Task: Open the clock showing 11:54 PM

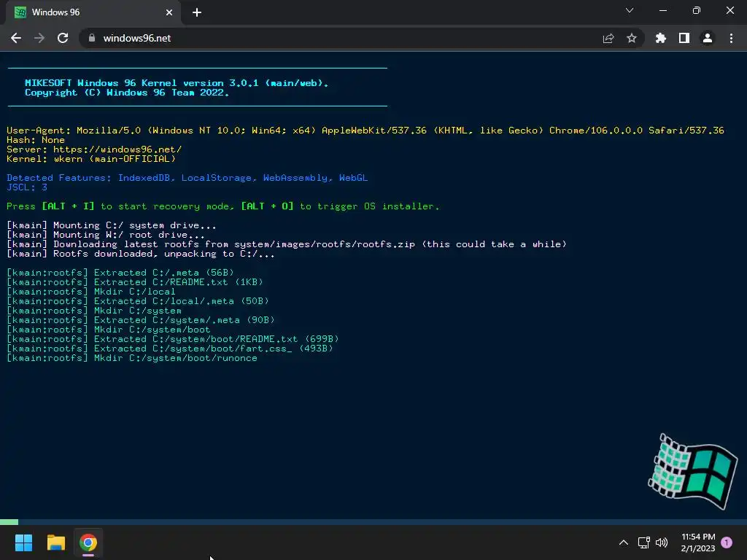Action: pyautogui.click(x=698, y=542)
